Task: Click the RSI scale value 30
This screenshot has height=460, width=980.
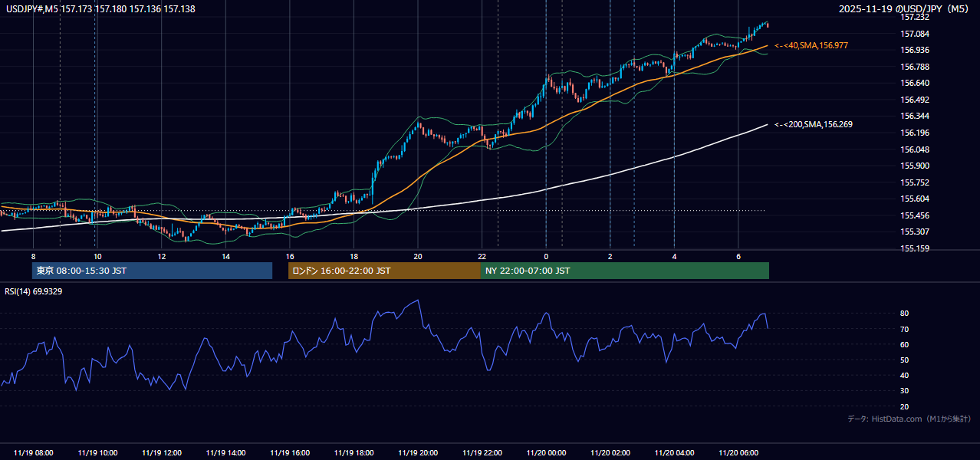Action: click(905, 391)
